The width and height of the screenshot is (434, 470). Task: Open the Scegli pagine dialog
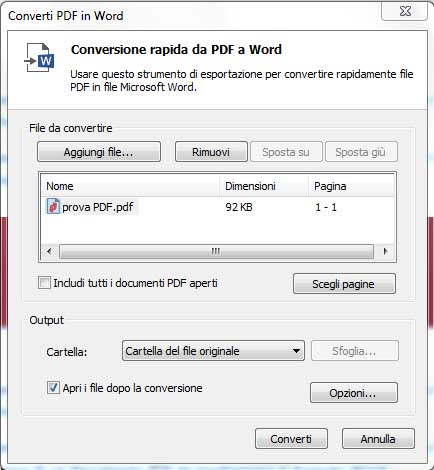click(344, 284)
